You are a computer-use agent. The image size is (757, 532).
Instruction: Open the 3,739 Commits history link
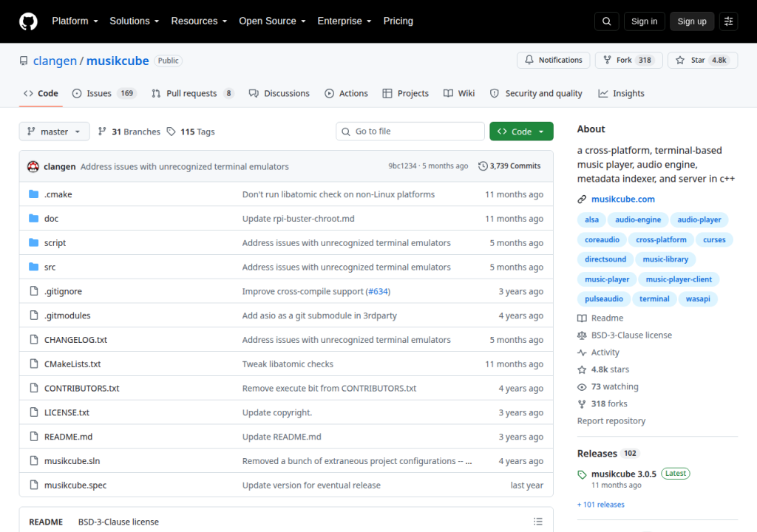coord(509,166)
